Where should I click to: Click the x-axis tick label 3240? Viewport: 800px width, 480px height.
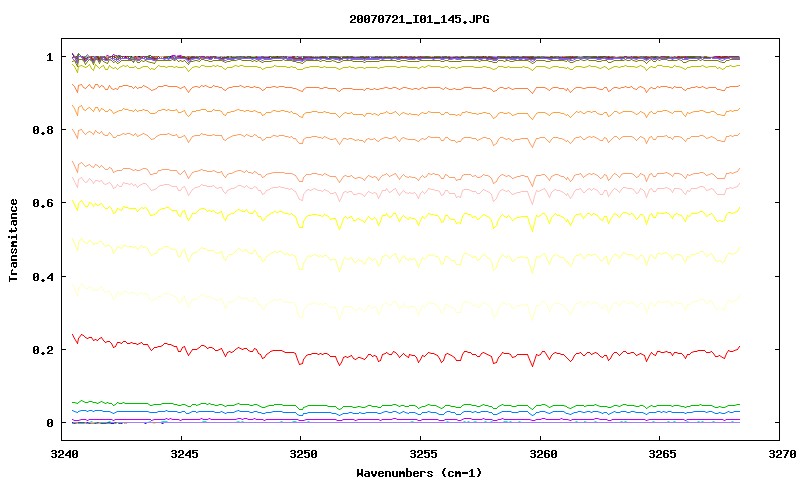coord(65,454)
